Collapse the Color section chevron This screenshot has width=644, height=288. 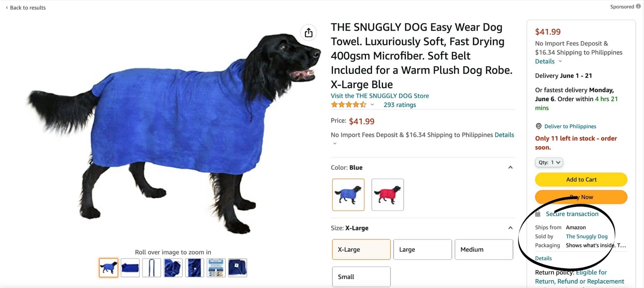pos(510,167)
